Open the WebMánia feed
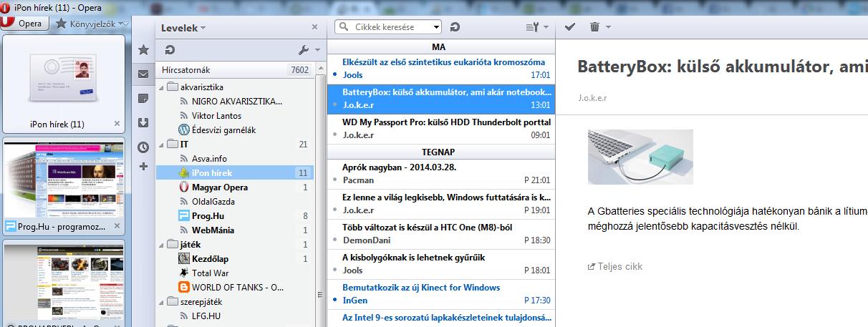Screen dimensions: 868x327 [x=213, y=230]
